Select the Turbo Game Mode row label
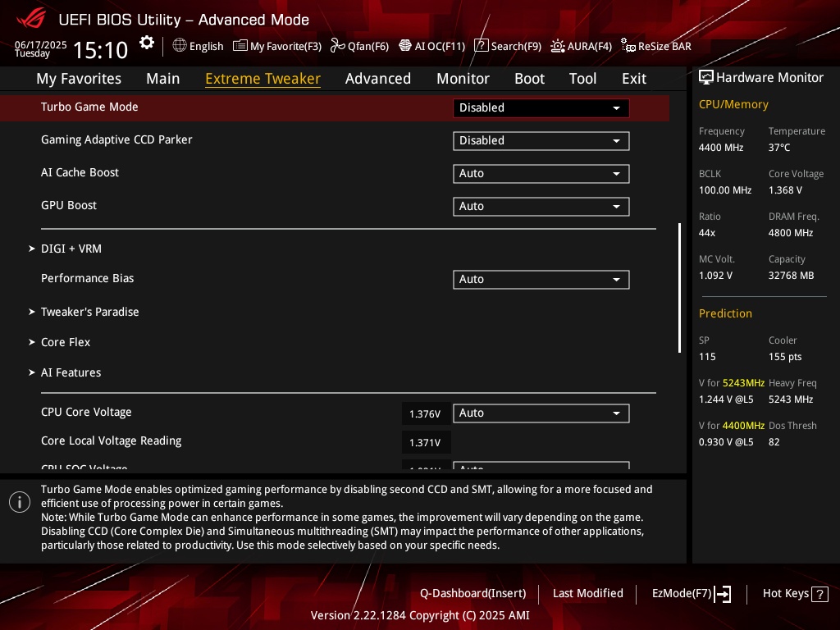 [89, 107]
